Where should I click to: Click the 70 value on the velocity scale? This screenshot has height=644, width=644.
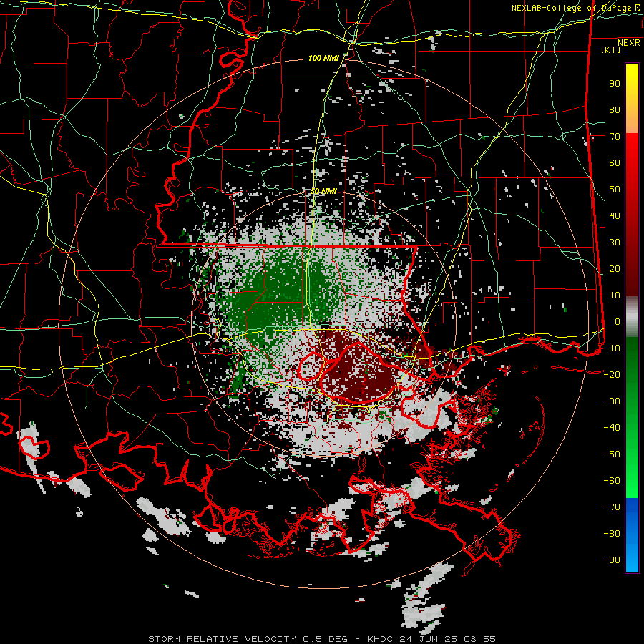coord(615,137)
